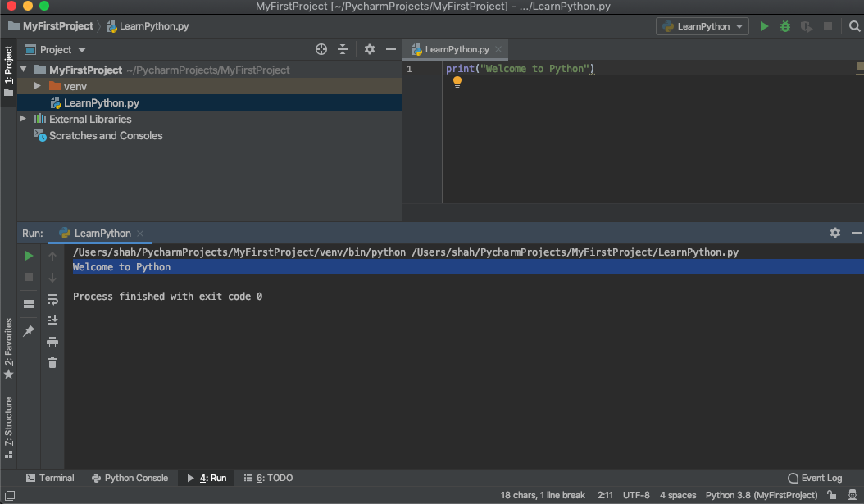
Task: Rerun LearnPython in the Run panel
Action: pos(30,257)
